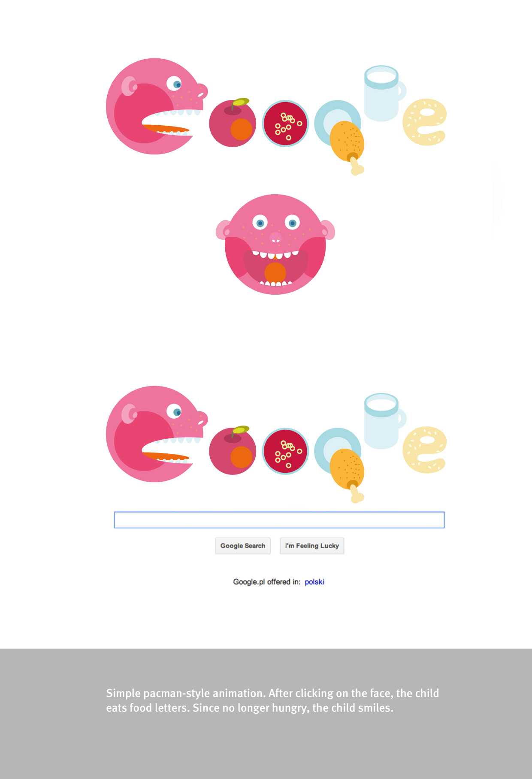532x779 pixels.
Task: Click the bagel letter e in top doodle
Action: click(x=424, y=122)
